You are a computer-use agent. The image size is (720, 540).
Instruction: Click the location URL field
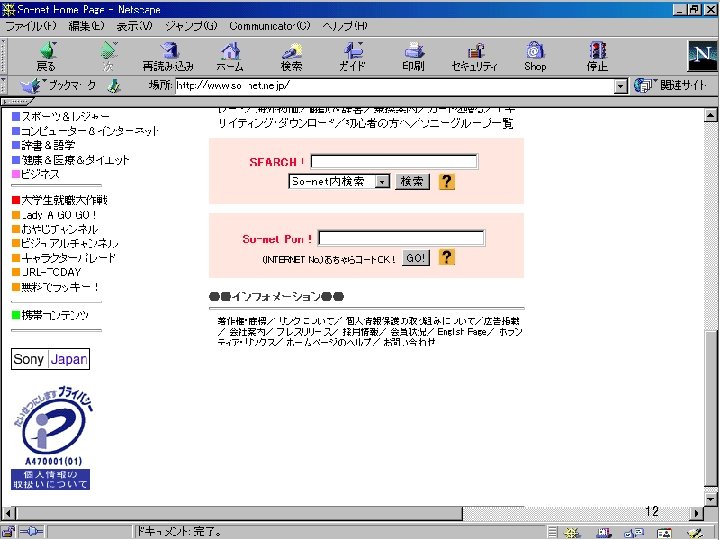tap(394, 86)
